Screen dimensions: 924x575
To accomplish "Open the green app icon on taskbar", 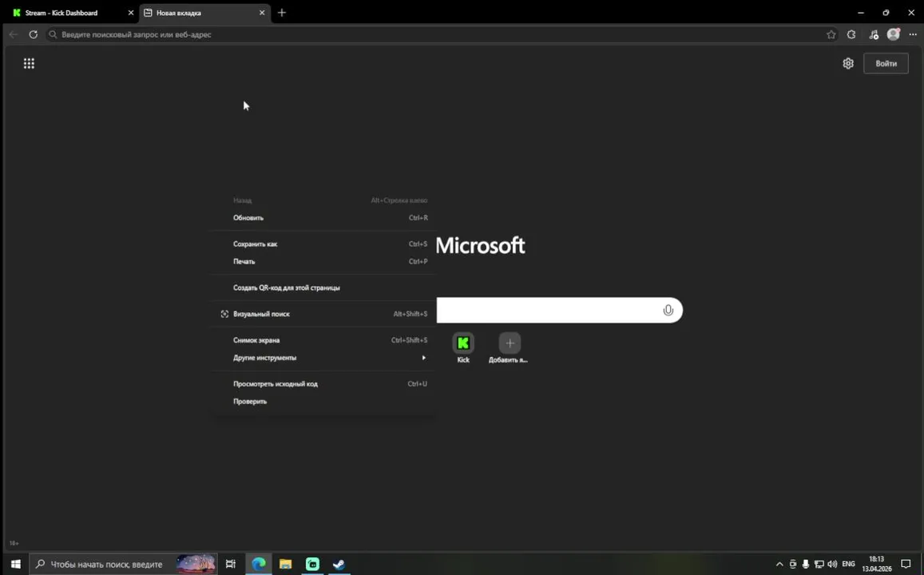I will (x=312, y=564).
